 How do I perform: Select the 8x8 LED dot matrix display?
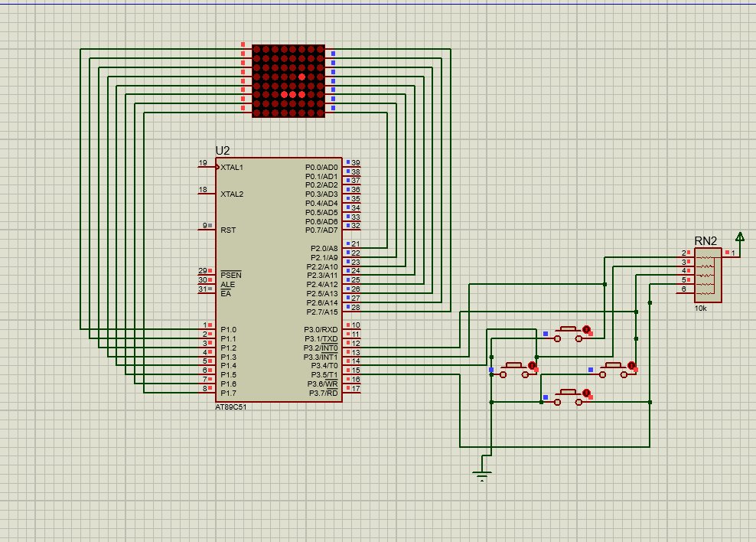pyautogui.click(x=288, y=80)
